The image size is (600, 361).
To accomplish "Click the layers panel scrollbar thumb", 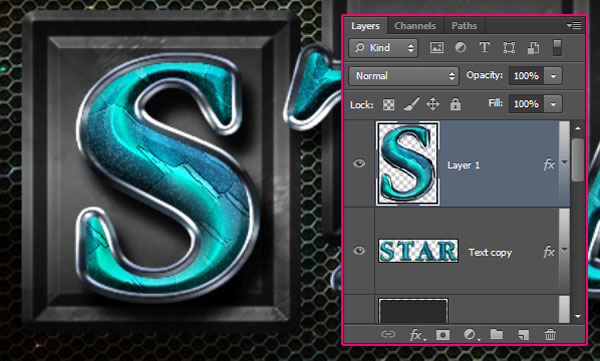I will click(x=578, y=160).
